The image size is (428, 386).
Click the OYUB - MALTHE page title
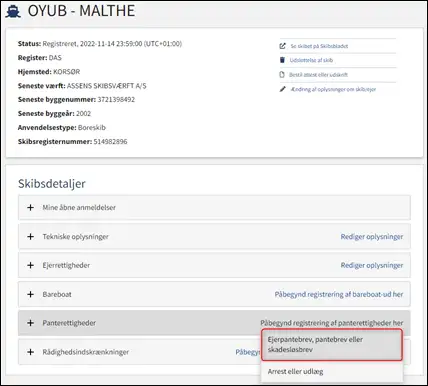(81, 11)
